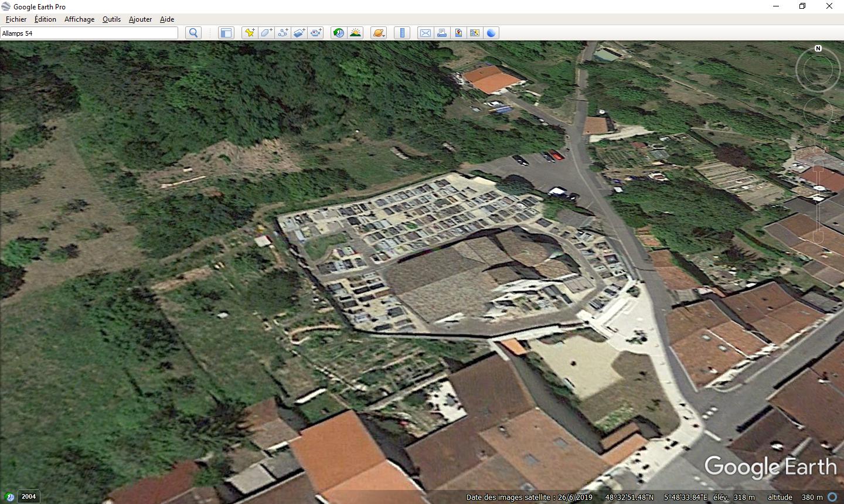This screenshot has width=844, height=504.
Task: Open the Édition menu
Action: (45, 19)
